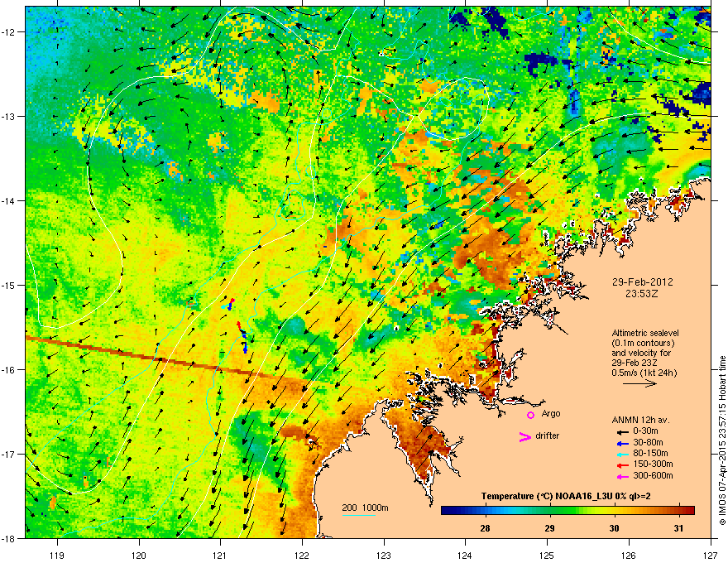Click the '30-80m' depth label
Viewport: 728px width, 563px height.
pyautogui.click(x=648, y=442)
